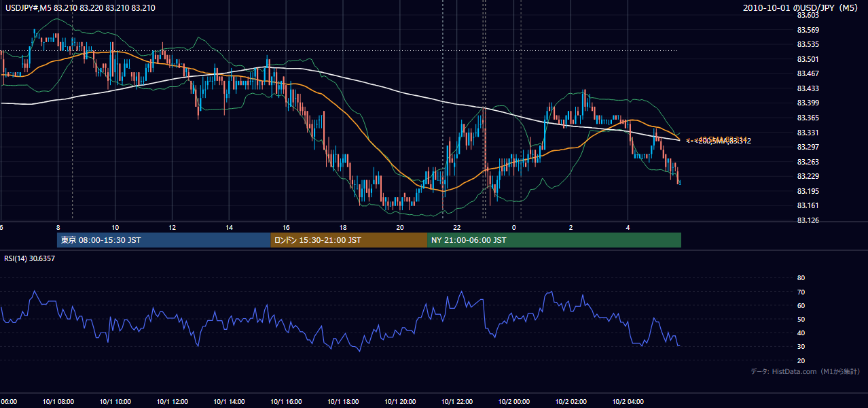Viewport: 868px width, 408px height.
Task: Click the 10/2 04:00 date axis label
Action: coord(628,402)
